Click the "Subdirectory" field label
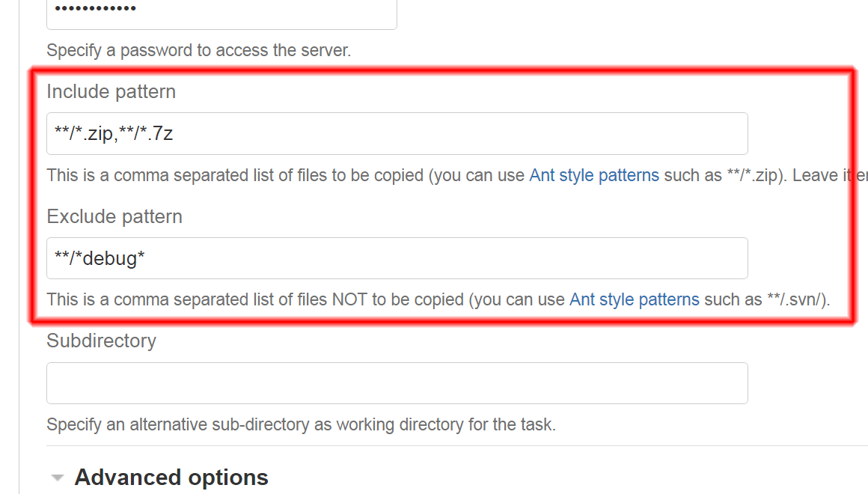The image size is (868, 494). [101, 341]
